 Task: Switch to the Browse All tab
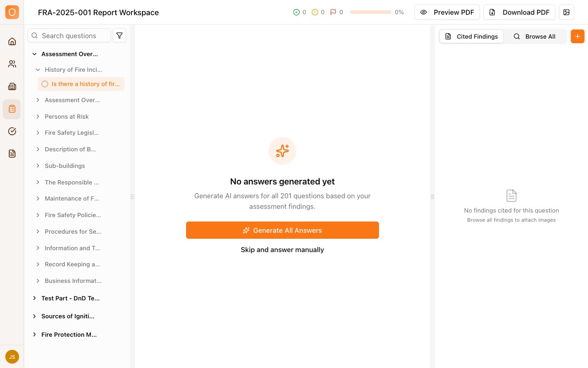[x=534, y=36]
